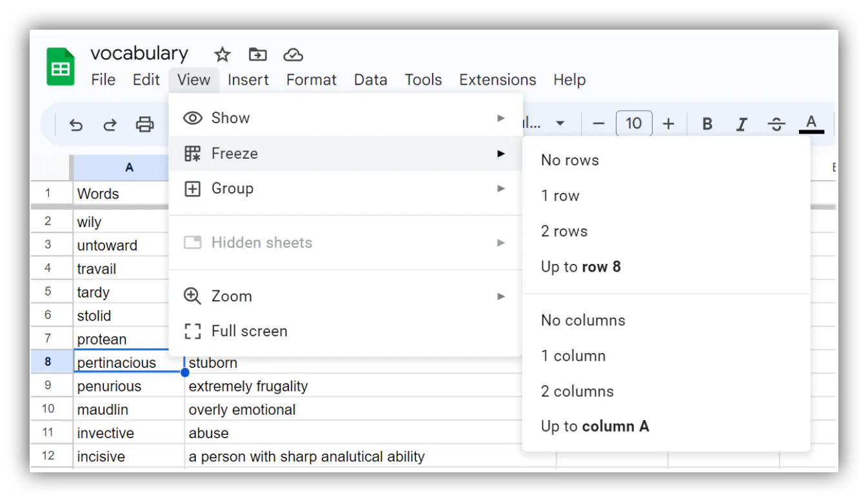868x502 pixels.
Task: Click the vocabulary document title
Action: [x=139, y=54]
